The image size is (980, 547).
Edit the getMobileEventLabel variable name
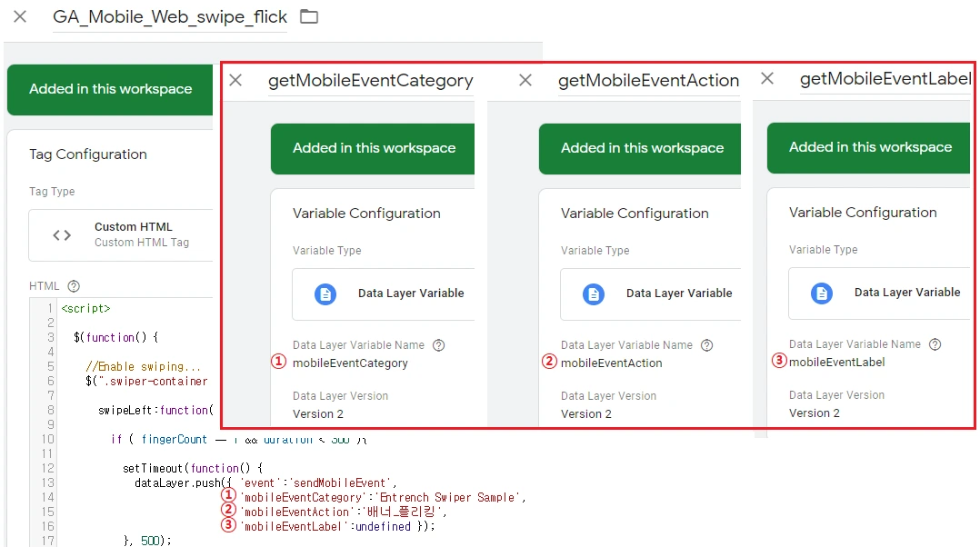pos(885,79)
